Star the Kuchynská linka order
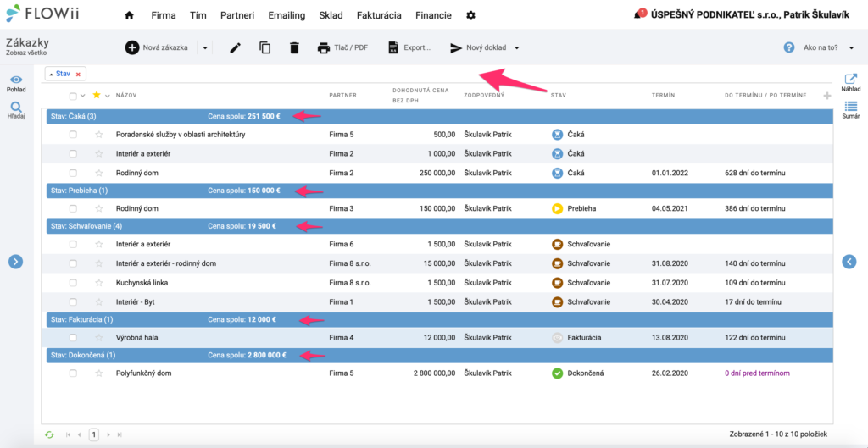Viewport: 868px width, 448px height. [x=99, y=283]
